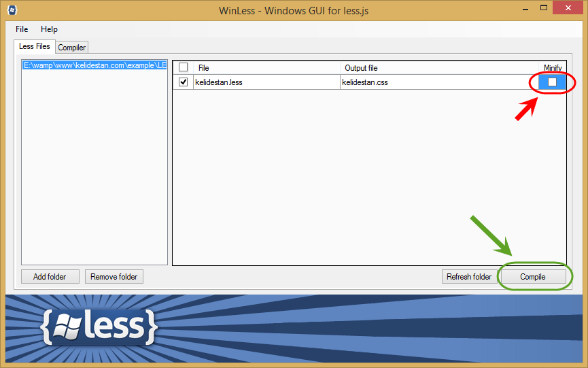The height and width of the screenshot is (368, 588).
Task: Click the Output file column header
Action: 439,68
